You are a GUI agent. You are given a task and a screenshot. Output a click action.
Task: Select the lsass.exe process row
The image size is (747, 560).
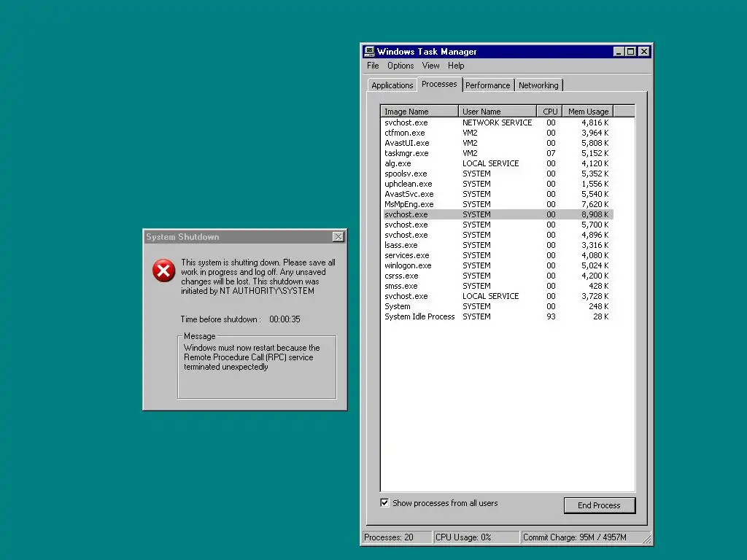coord(498,245)
